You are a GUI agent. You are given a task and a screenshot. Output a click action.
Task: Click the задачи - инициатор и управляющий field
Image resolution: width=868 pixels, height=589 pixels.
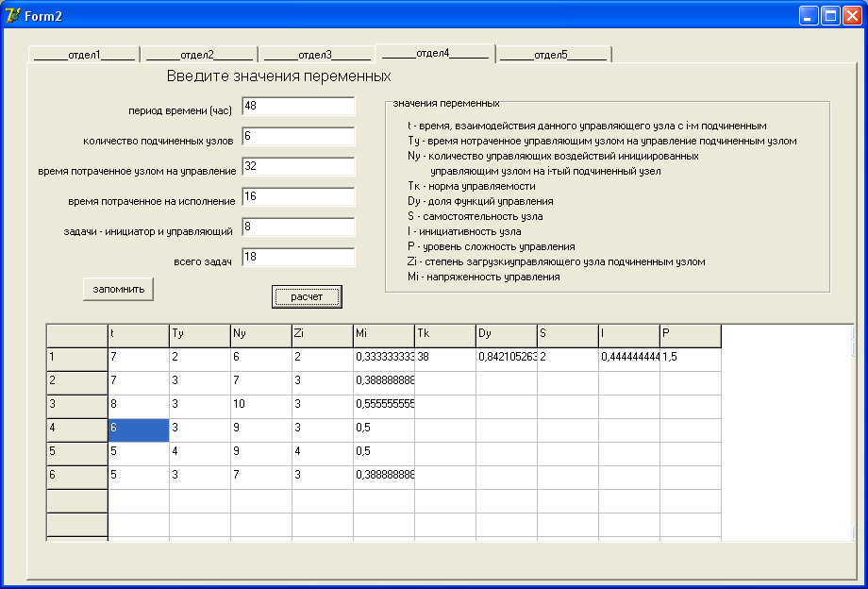pos(298,227)
